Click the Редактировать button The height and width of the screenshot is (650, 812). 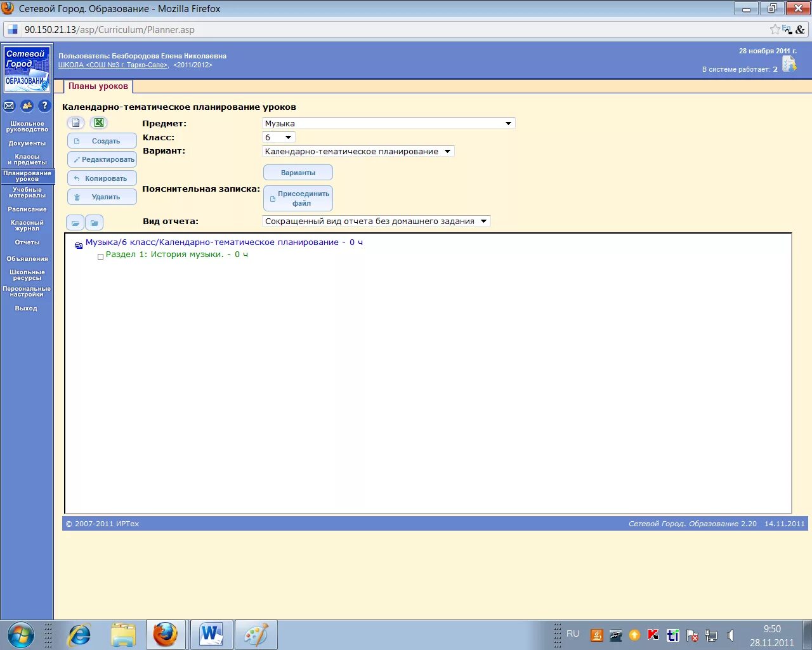point(102,159)
